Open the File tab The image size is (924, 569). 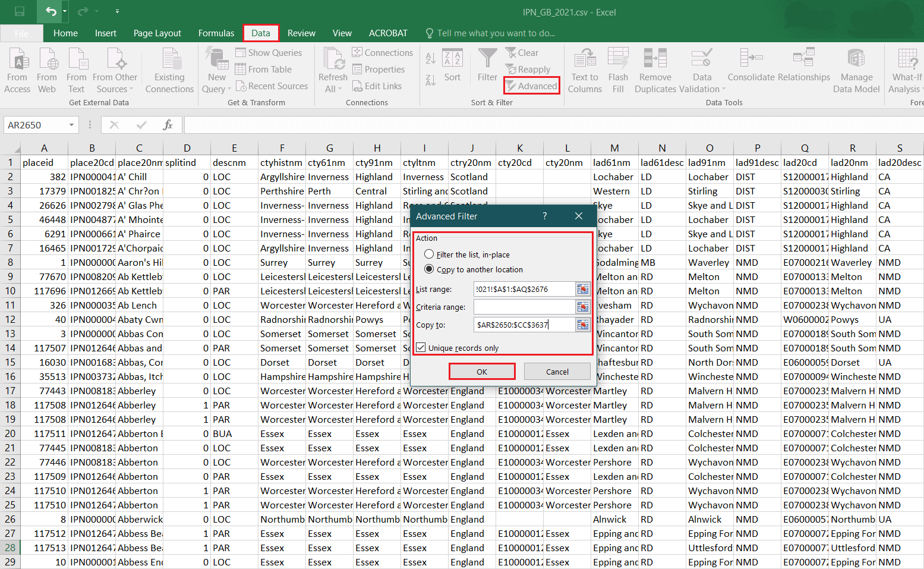(21, 33)
